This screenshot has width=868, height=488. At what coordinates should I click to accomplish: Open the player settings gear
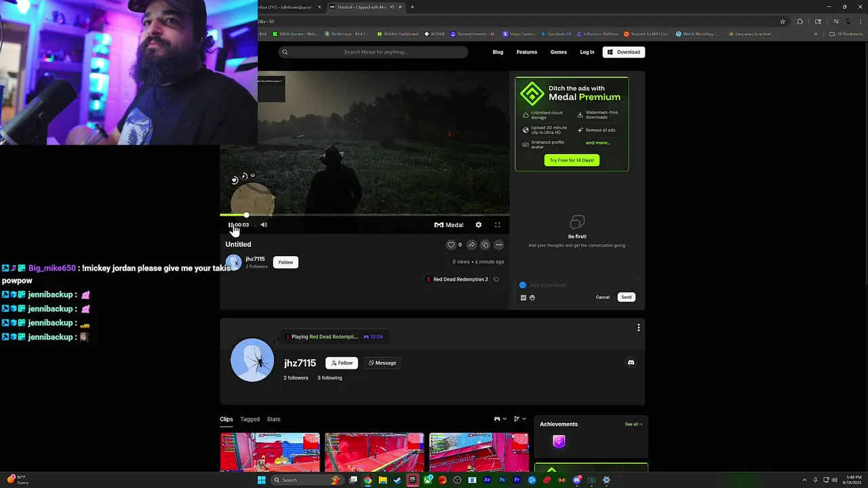pos(479,225)
